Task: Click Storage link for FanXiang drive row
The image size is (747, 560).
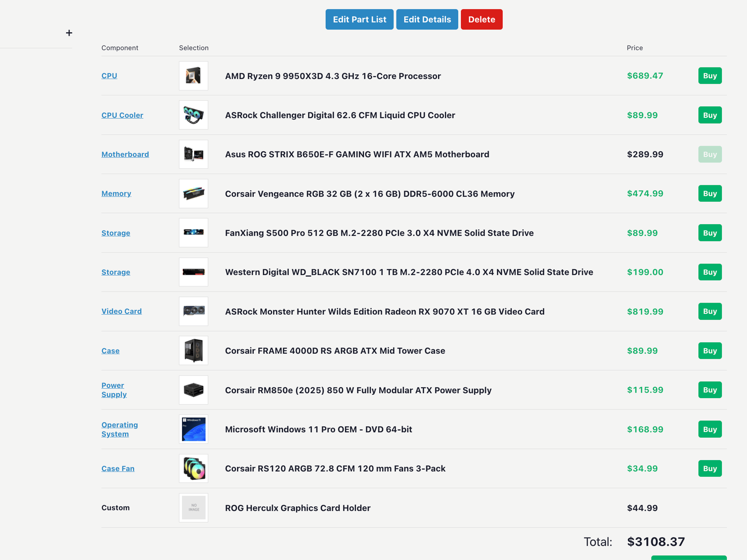Action: (x=116, y=233)
